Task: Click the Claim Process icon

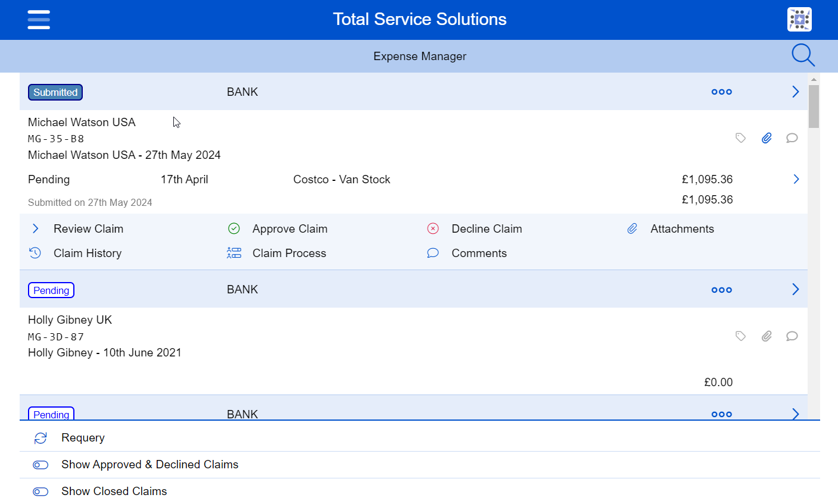Action: (234, 253)
